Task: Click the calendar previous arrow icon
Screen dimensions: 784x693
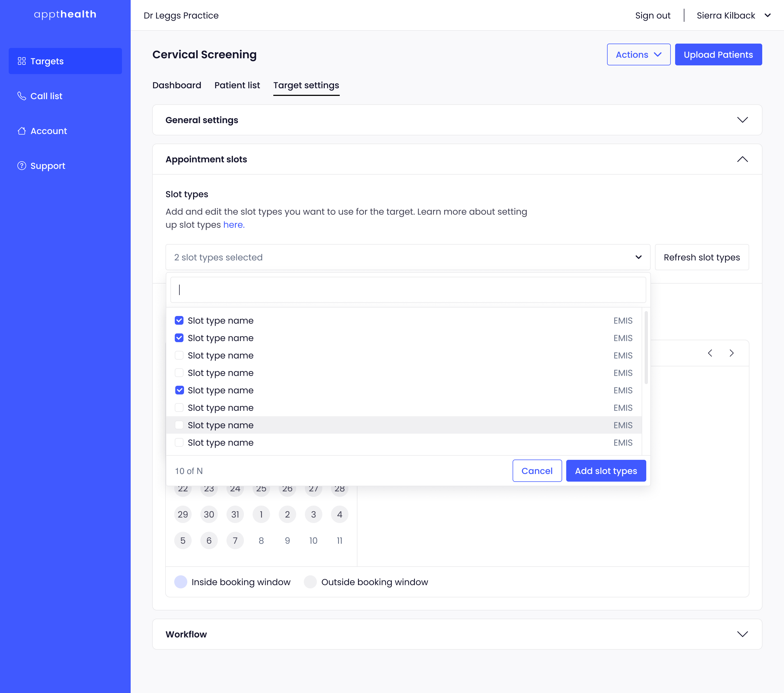Action: tap(710, 353)
